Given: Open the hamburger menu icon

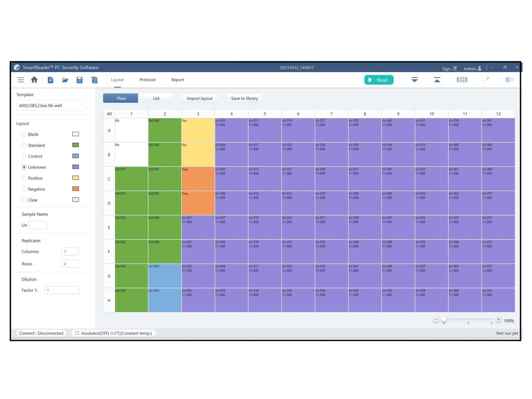Looking at the screenshot, I should (21, 80).
